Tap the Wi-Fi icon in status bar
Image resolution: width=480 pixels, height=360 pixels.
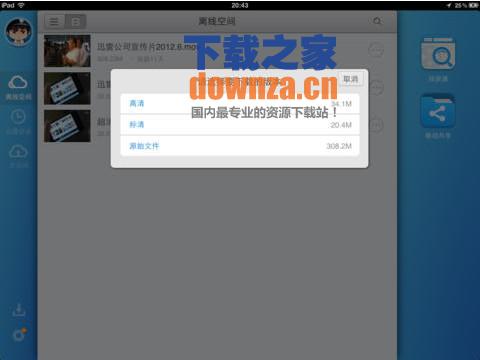coord(21,5)
